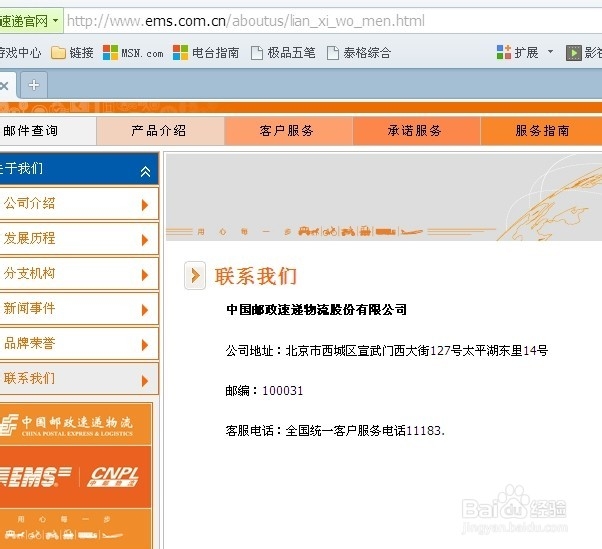Open 新闻事件 in the sidebar
This screenshot has width=602, height=549.
pyautogui.click(x=79, y=308)
